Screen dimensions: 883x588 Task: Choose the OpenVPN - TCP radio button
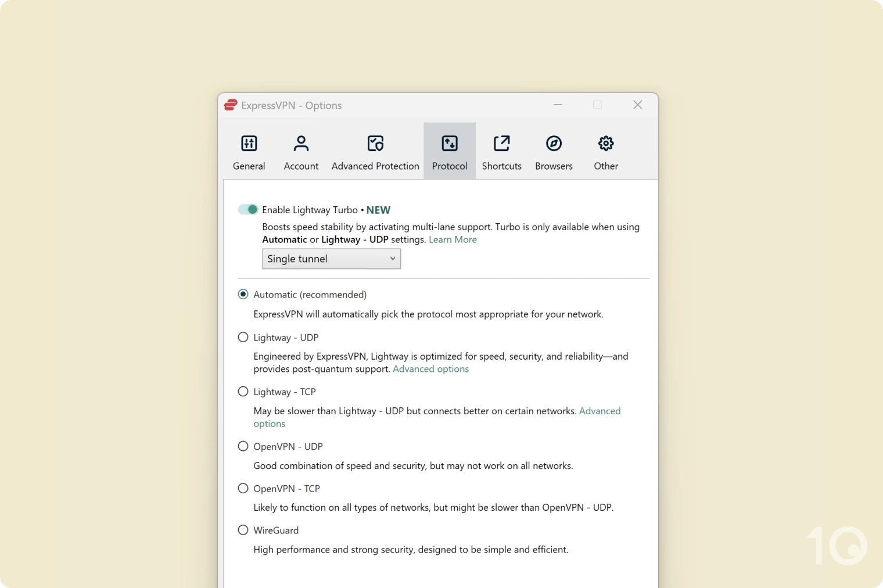(243, 489)
